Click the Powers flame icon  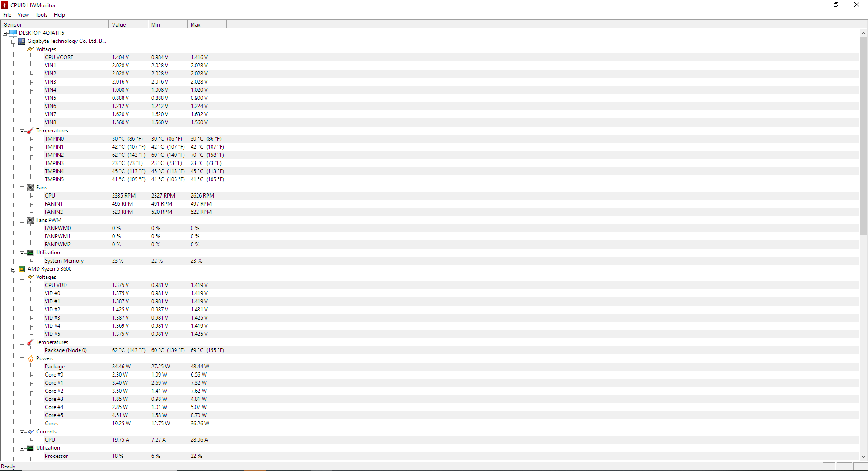[30, 358]
